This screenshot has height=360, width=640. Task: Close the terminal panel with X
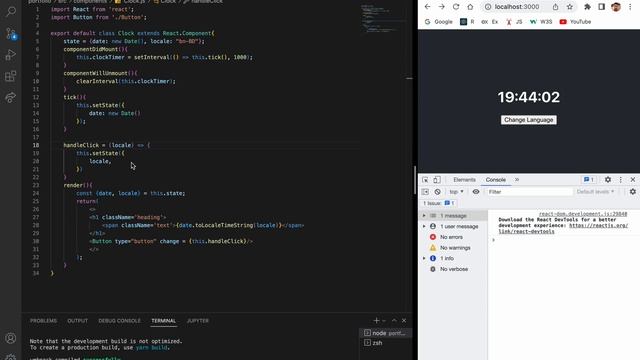coord(404,320)
